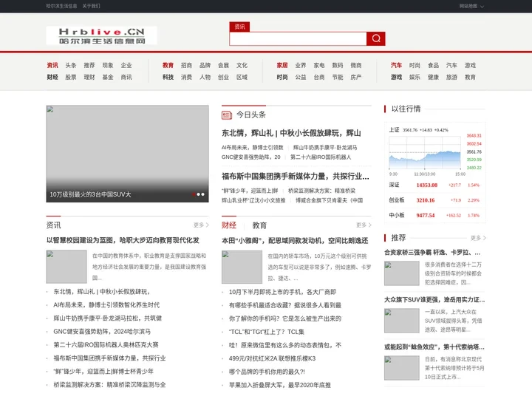Click the main slideshow banner image

click(x=128, y=154)
